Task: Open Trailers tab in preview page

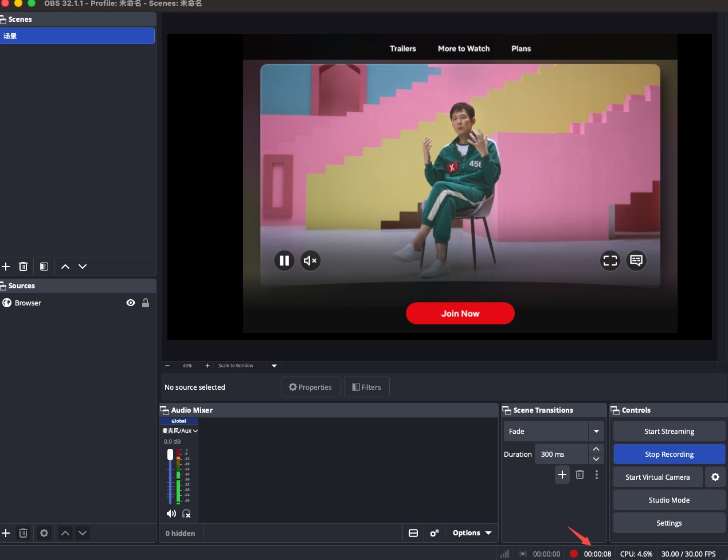Action: click(x=403, y=49)
